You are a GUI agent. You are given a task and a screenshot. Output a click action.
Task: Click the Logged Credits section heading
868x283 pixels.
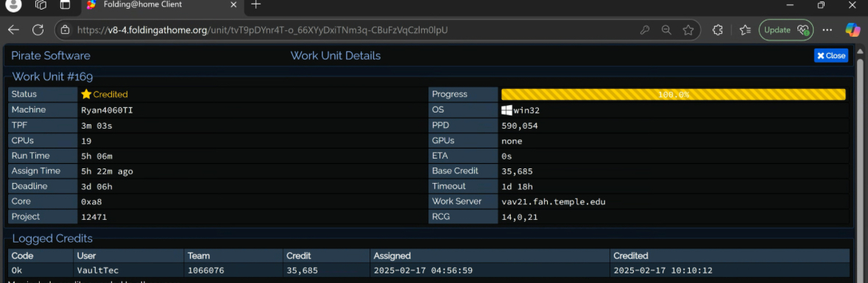click(x=52, y=239)
